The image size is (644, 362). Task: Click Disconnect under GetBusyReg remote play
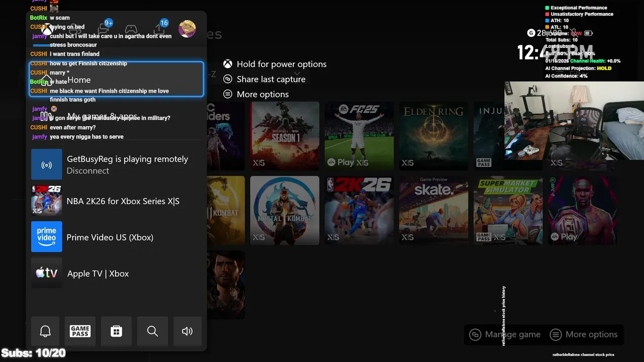coord(88,171)
